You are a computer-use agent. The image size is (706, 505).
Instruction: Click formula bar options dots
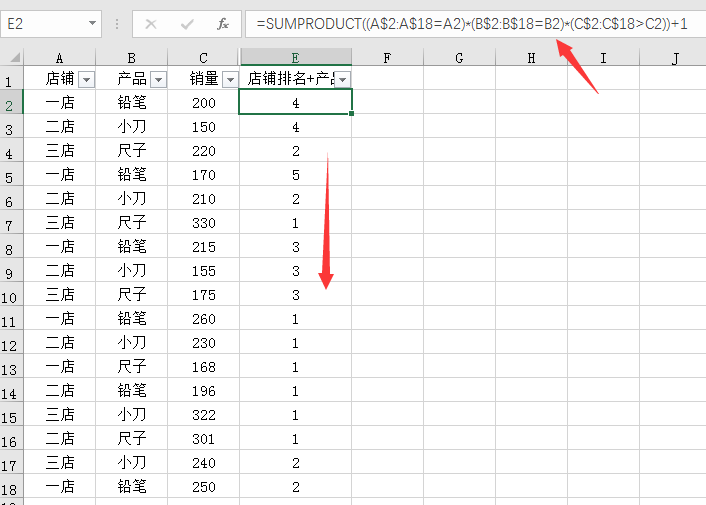(117, 24)
